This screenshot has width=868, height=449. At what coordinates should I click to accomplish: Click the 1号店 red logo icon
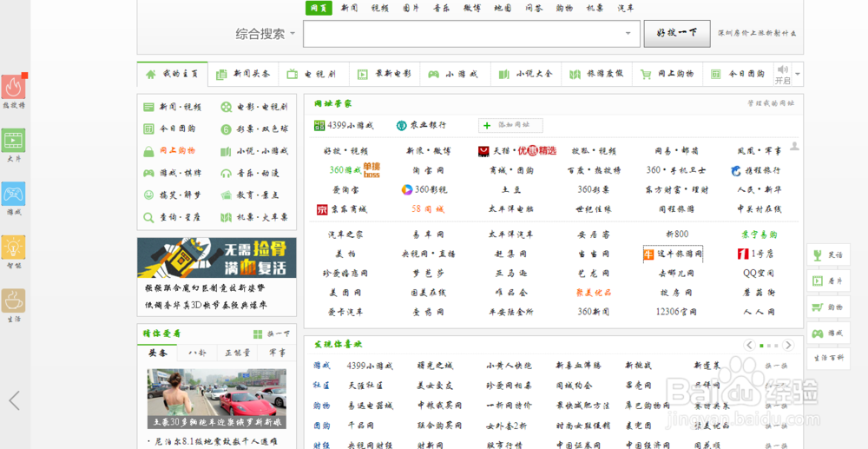pos(743,254)
